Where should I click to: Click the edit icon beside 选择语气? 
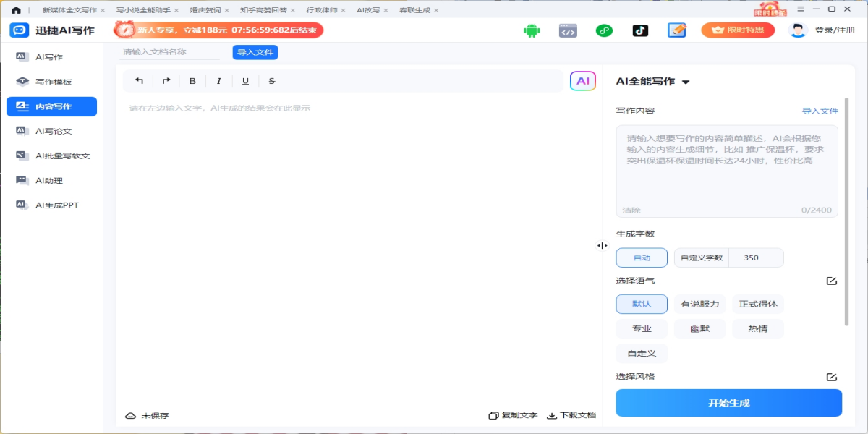tap(831, 281)
